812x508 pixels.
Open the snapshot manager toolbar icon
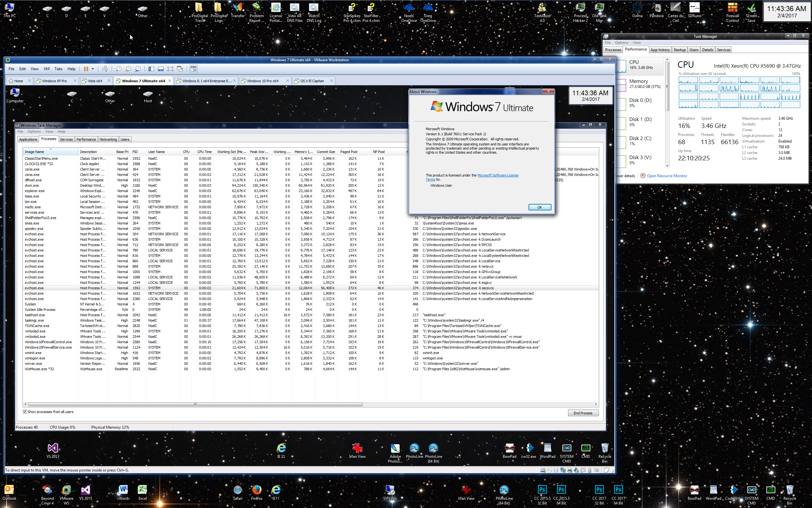pos(138,69)
